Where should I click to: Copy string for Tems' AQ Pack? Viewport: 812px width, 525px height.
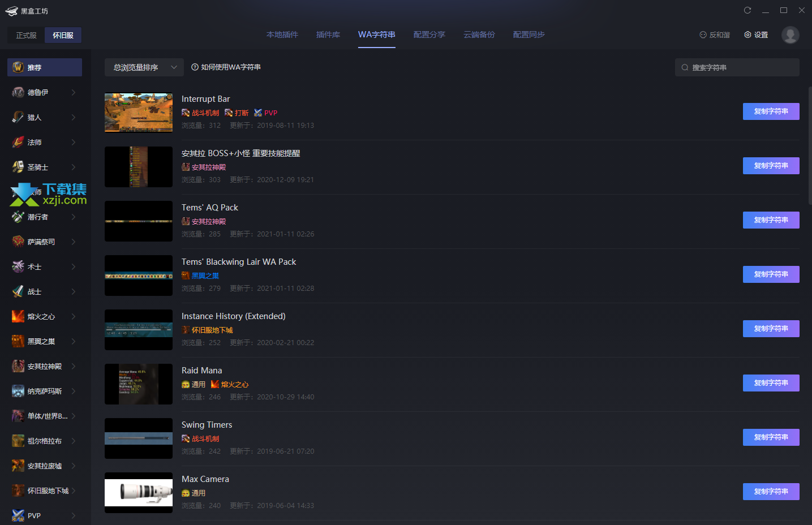point(771,220)
